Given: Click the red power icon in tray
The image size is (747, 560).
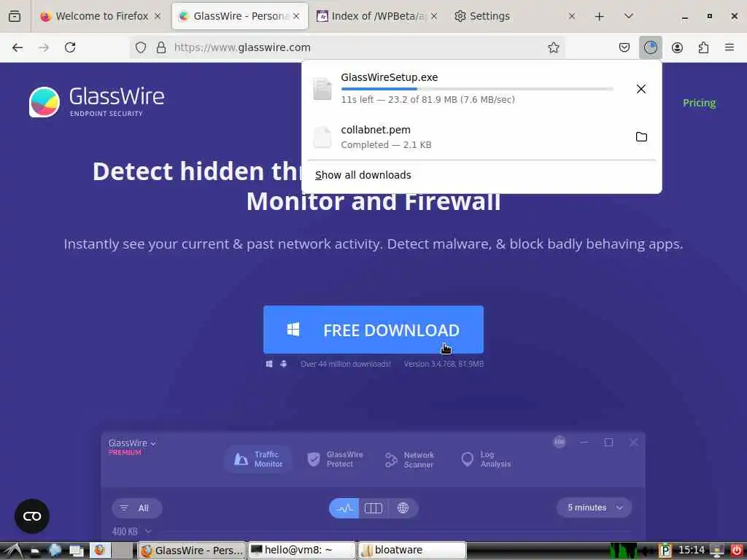Looking at the screenshot, I should click(x=737, y=550).
